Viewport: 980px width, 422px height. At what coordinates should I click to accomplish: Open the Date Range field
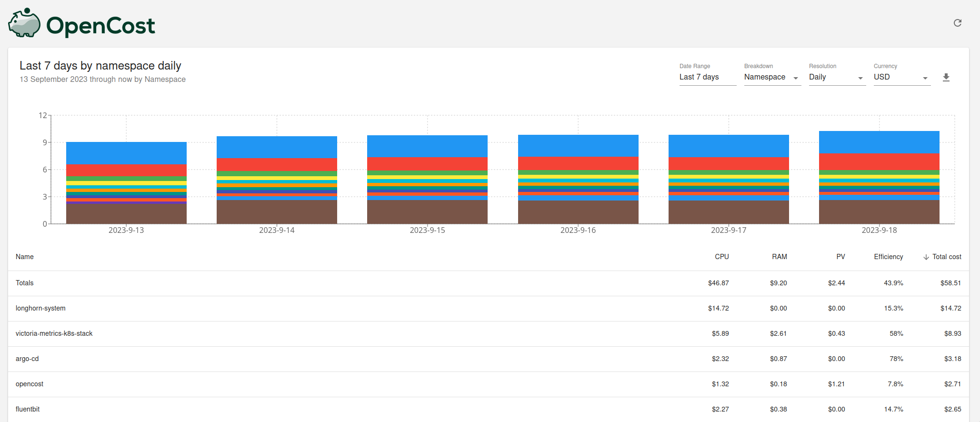(x=707, y=77)
